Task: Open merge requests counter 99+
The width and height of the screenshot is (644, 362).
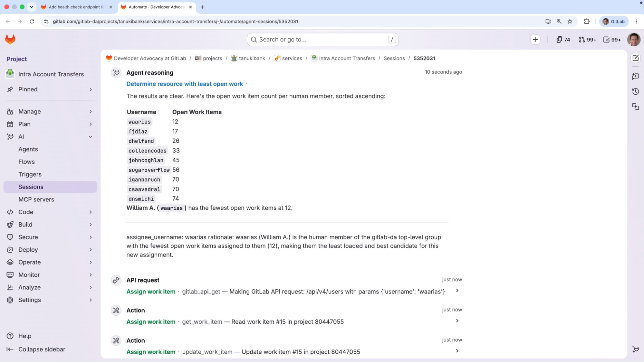Action: pyautogui.click(x=587, y=40)
